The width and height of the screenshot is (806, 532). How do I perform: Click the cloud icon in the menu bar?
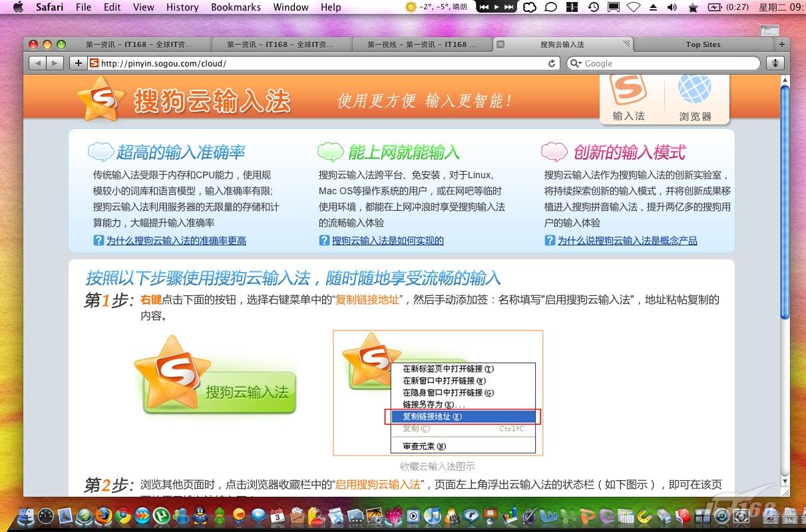(x=530, y=7)
